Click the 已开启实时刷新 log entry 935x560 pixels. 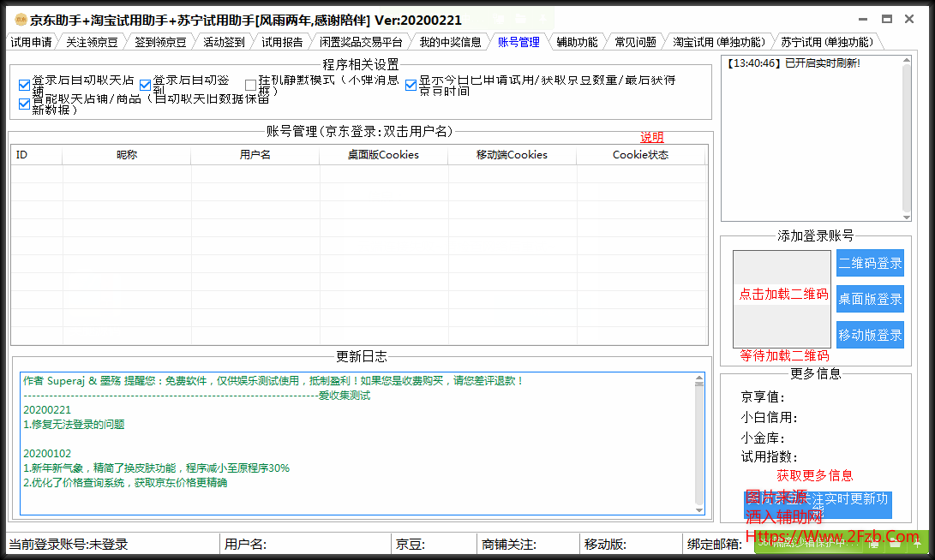click(793, 63)
